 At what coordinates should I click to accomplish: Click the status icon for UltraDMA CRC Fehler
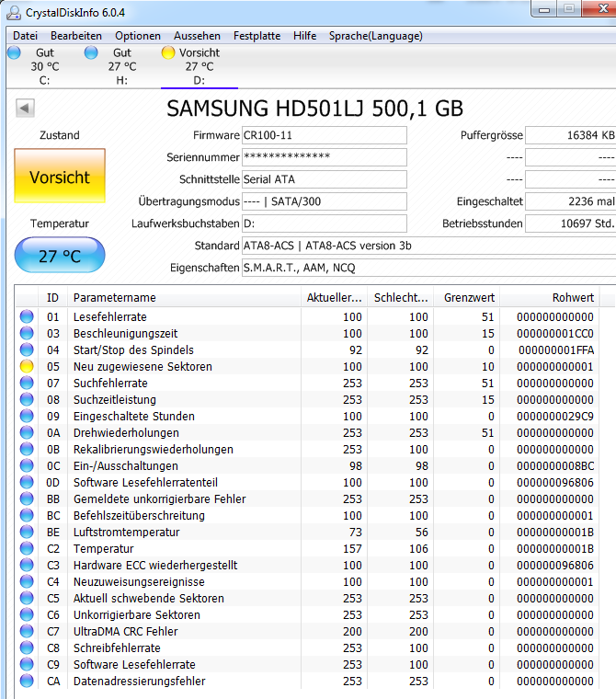pyautogui.click(x=27, y=631)
